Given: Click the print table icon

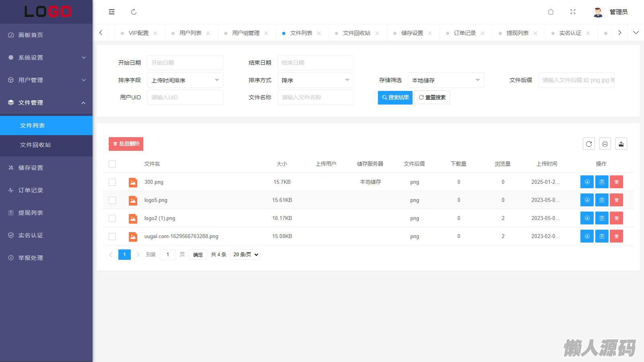Looking at the screenshot, I should 605,144.
